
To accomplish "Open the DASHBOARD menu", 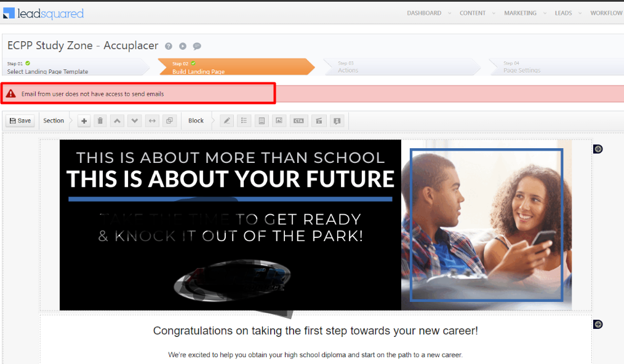I will (x=424, y=13).
